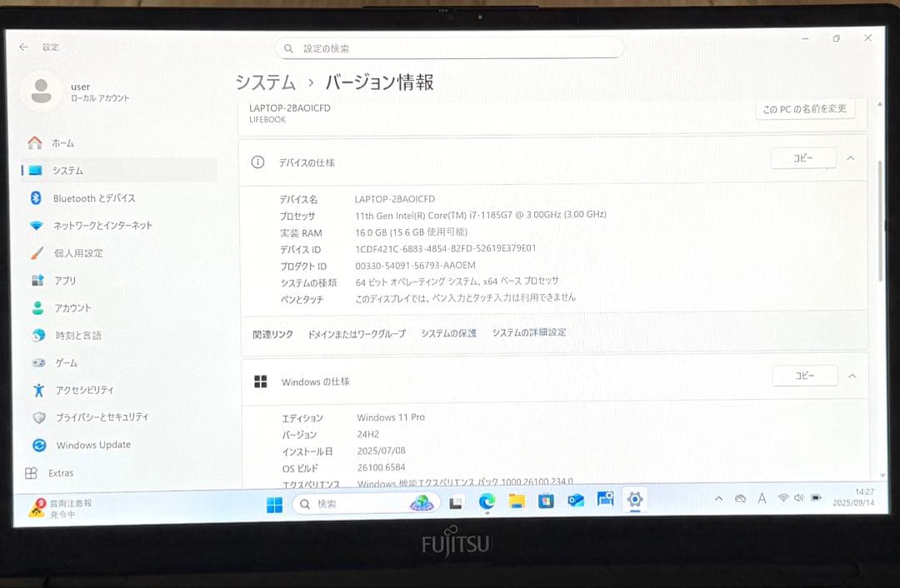
Task: Click the Windows の仕様 logo icon
Action: tap(261, 381)
